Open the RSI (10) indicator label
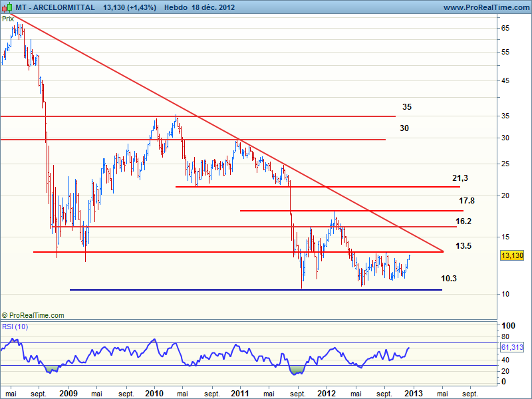 tap(15, 327)
